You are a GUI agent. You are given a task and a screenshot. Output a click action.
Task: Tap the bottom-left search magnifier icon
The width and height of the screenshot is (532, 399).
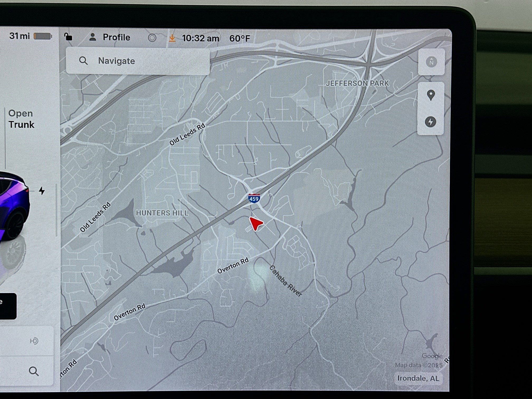[x=34, y=371]
